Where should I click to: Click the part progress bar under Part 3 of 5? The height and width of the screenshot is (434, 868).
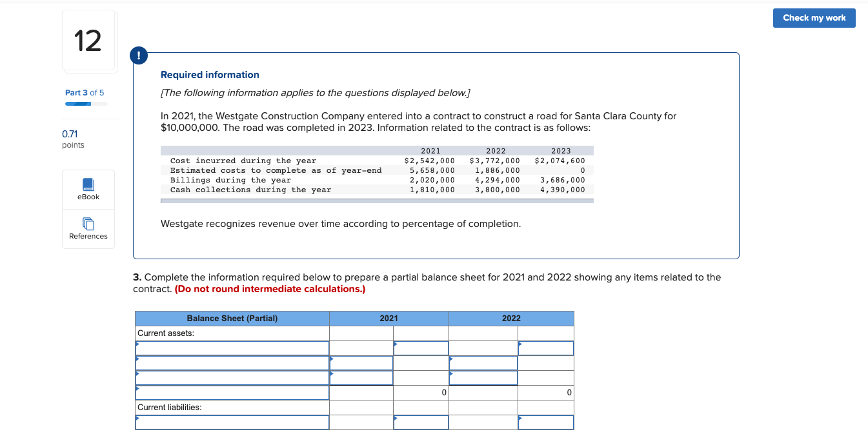pyautogui.click(x=86, y=103)
